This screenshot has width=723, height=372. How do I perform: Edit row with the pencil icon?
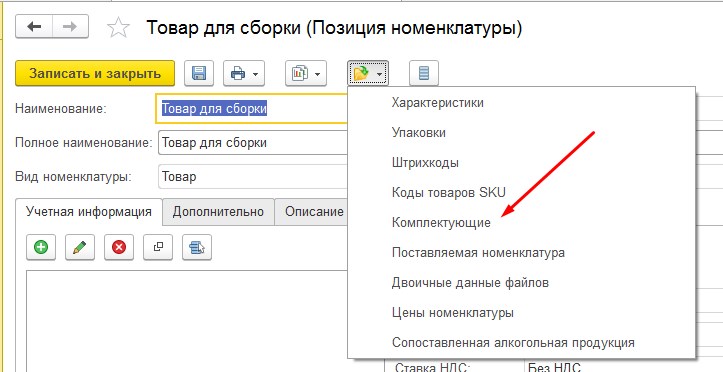pos(80,248)
